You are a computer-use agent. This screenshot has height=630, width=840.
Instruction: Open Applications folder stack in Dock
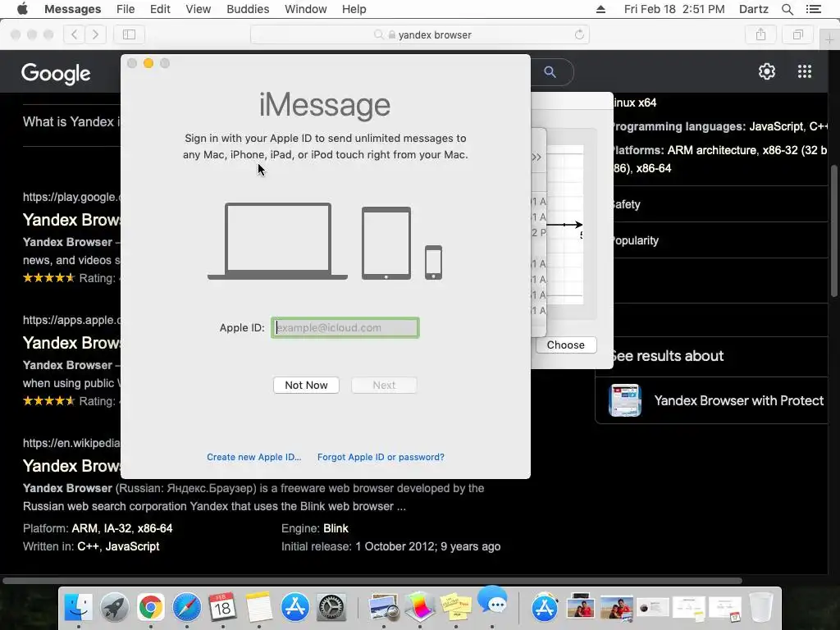(x=545, y=608)
